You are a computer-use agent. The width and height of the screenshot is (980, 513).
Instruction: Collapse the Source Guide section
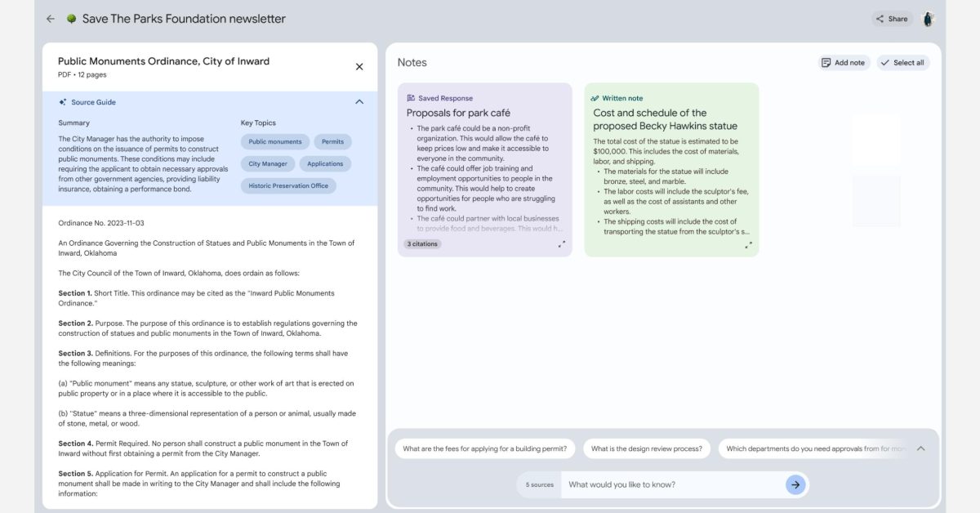tap(359, 101)
